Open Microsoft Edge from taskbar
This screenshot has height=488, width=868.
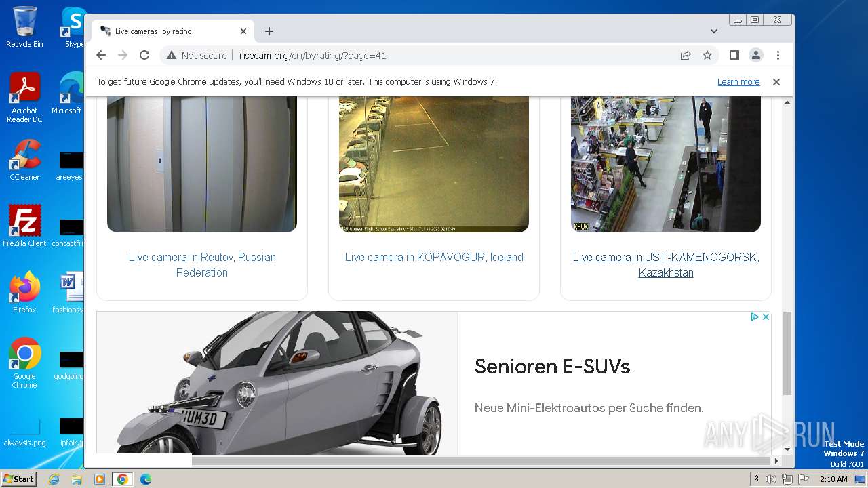[x=146, y=479]
